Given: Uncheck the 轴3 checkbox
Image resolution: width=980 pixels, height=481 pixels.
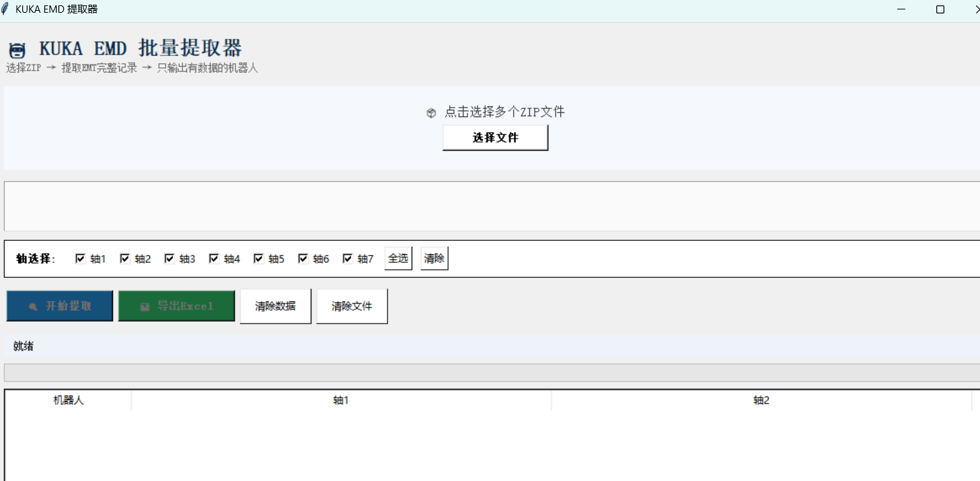Looking at the screenshot, I should click(x=169, y=258).
